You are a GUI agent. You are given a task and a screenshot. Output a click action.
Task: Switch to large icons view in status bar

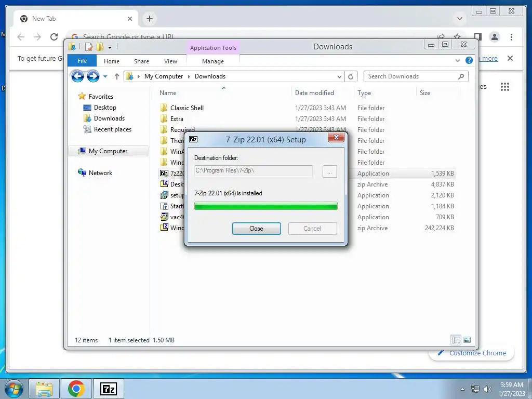pos(467,340)
